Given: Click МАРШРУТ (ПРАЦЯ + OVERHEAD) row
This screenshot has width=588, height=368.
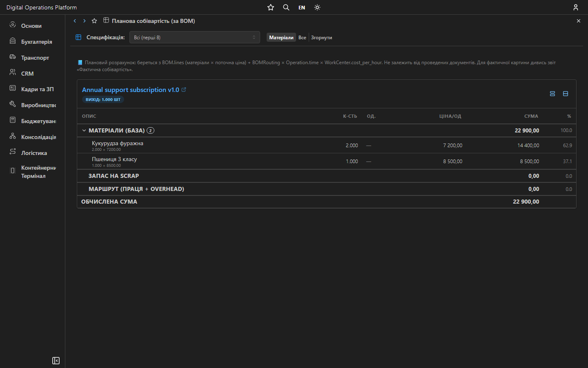Looking at the screenshot, I should pos(327,189).
